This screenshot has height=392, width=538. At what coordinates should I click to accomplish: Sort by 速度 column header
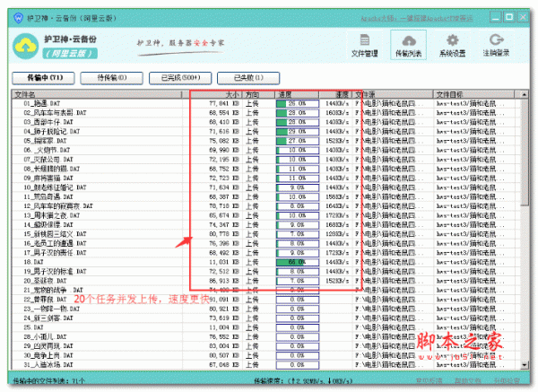click(336, 94)
